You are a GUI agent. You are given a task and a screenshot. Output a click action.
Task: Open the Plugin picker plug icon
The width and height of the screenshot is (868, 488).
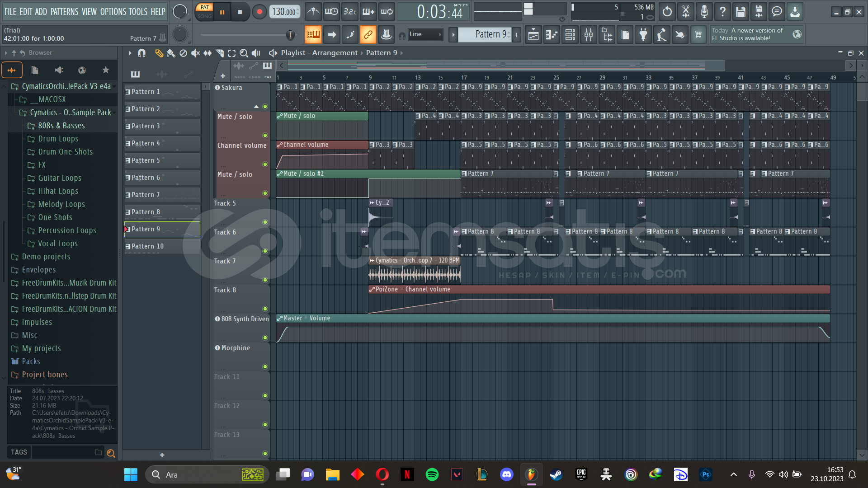[643, 35]
